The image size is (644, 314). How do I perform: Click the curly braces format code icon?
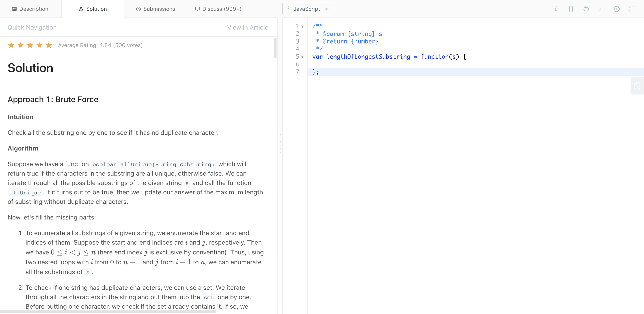click(x=571, y=9)
